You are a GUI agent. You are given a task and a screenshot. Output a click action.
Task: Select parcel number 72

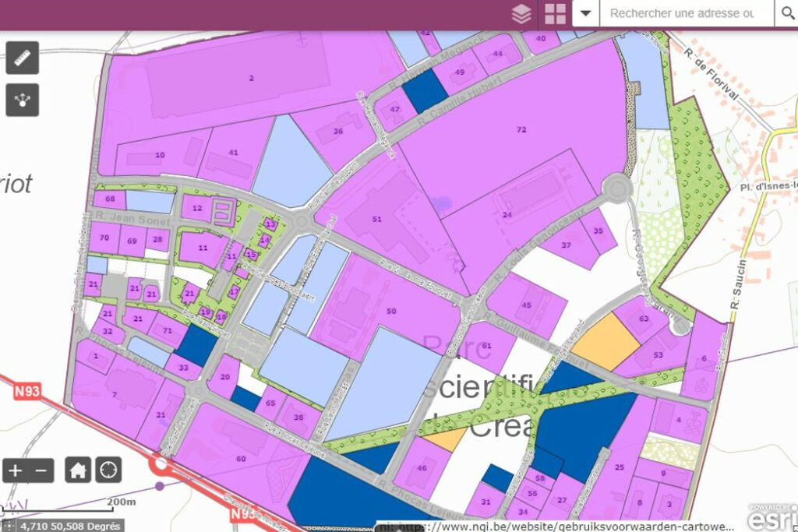click(x=521, y=130)
